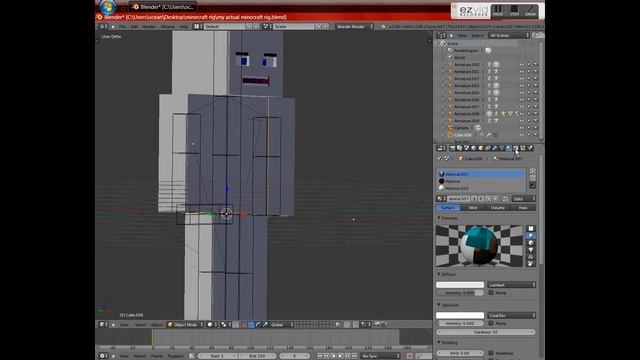640x360 pixels.
Task: Set material preview to monkey
Action: tap(531, 249)
